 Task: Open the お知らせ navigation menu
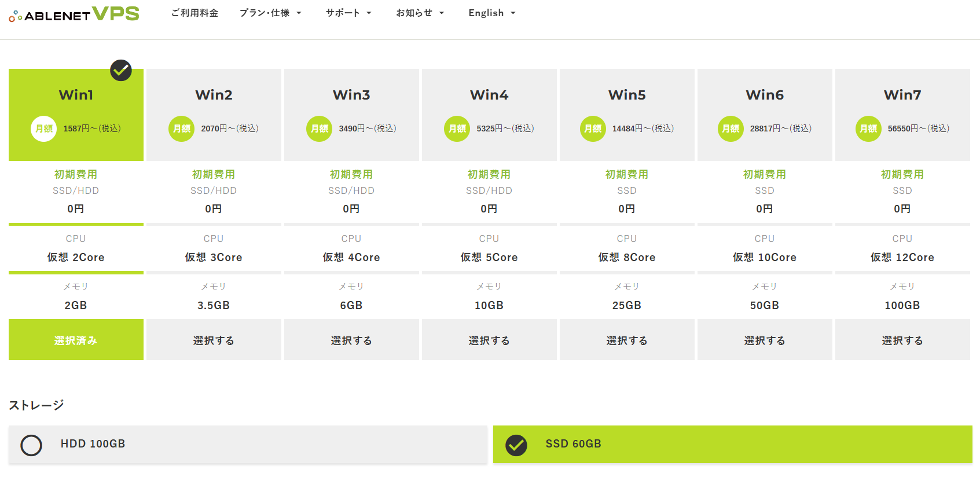(420, 13)
